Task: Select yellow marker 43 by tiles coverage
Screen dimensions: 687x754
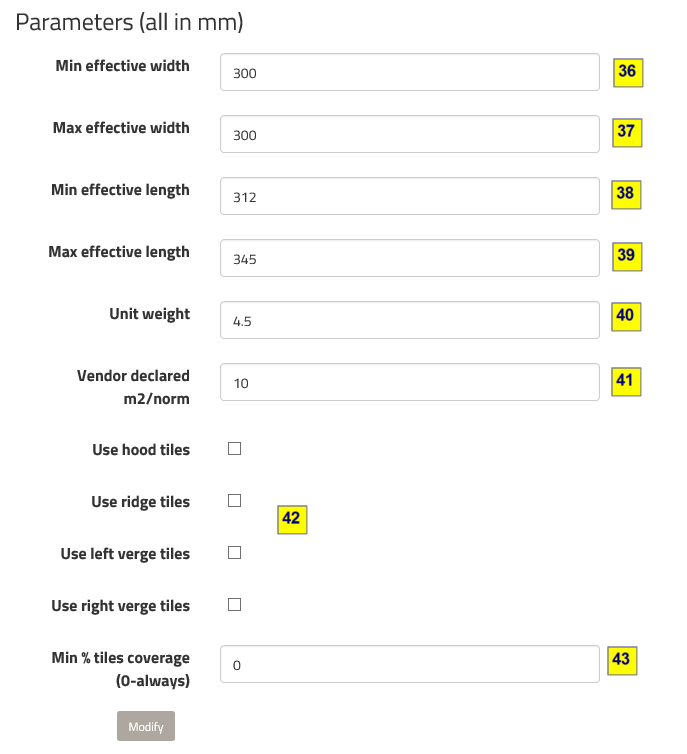Action: coord(621,660)
